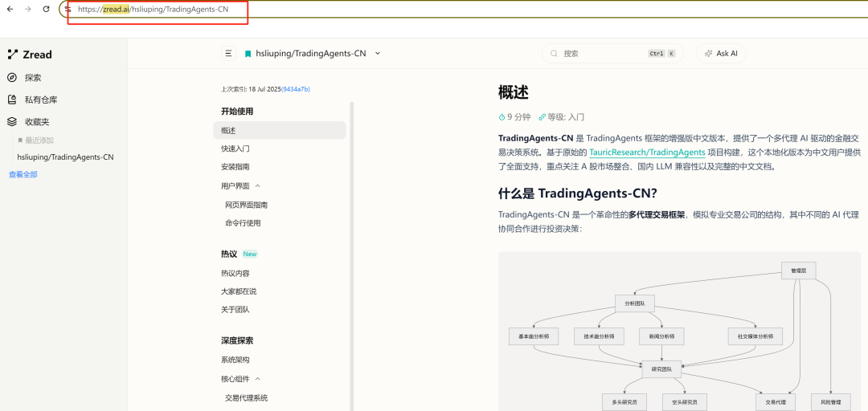
Task: Click the 技术面分析师 diagram node
Action: [599, 336]
